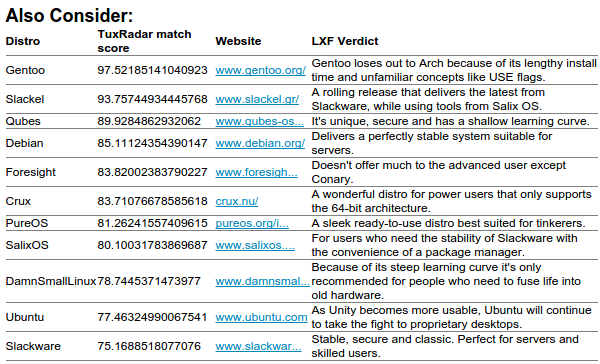The width and height of the screenshot is (600, 364).
Task: Click the Also Consider heading
Action: click(69, 15)
